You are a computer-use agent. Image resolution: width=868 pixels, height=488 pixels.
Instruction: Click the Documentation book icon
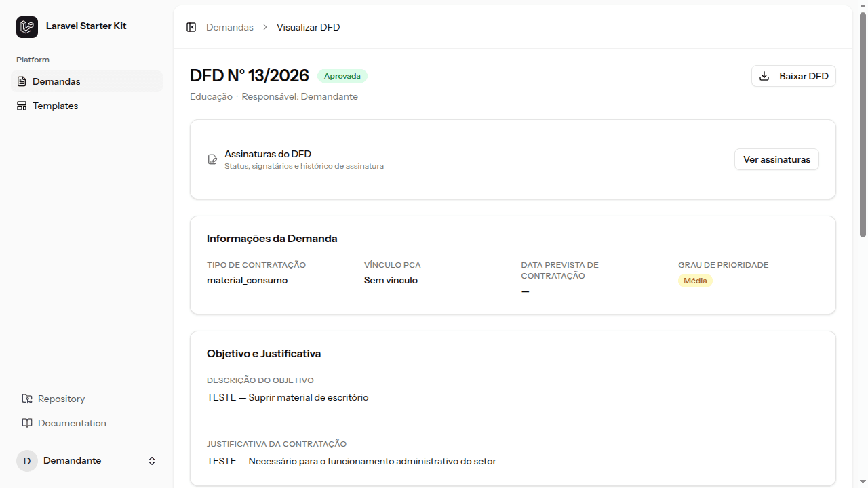tap(27, 423)
